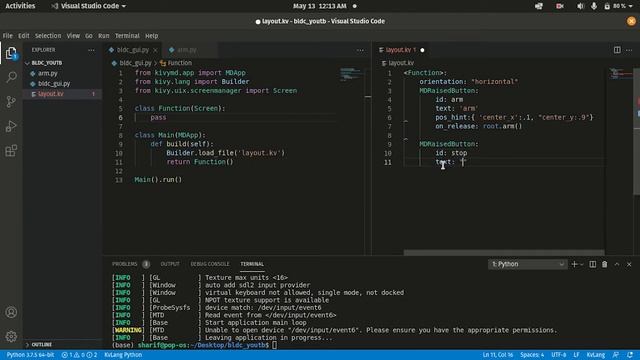640x360 pixels.
Task: Close the bldc_gui.py editor tab
Action: (155, 50)
